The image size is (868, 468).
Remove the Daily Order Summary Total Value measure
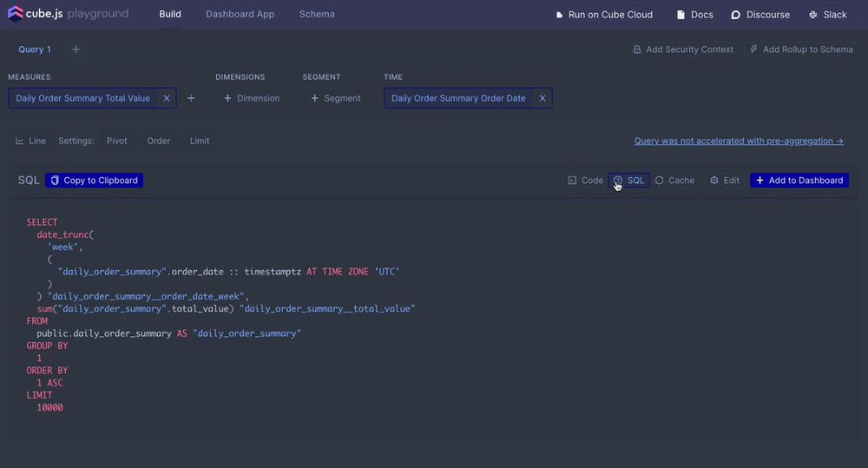(x=167, y=98)
